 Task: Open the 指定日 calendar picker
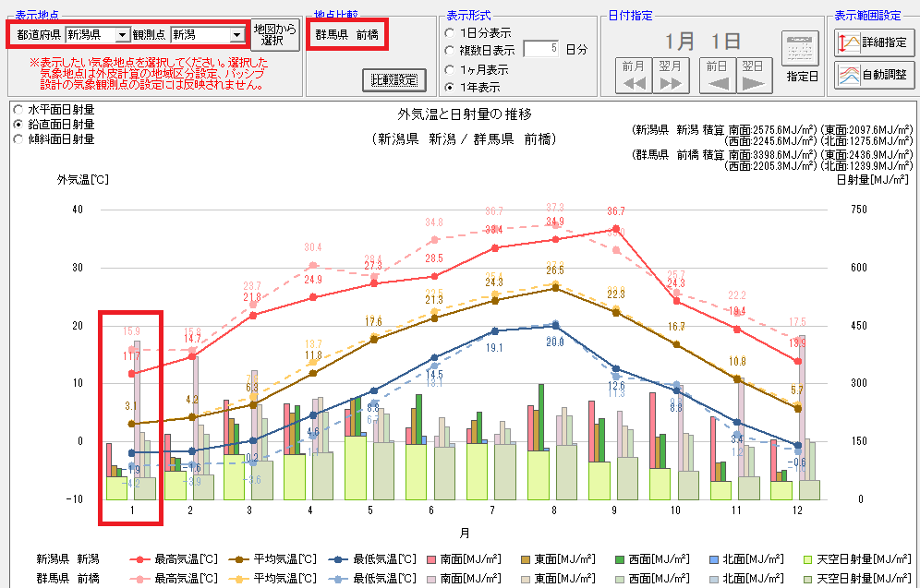coord(800,56)
